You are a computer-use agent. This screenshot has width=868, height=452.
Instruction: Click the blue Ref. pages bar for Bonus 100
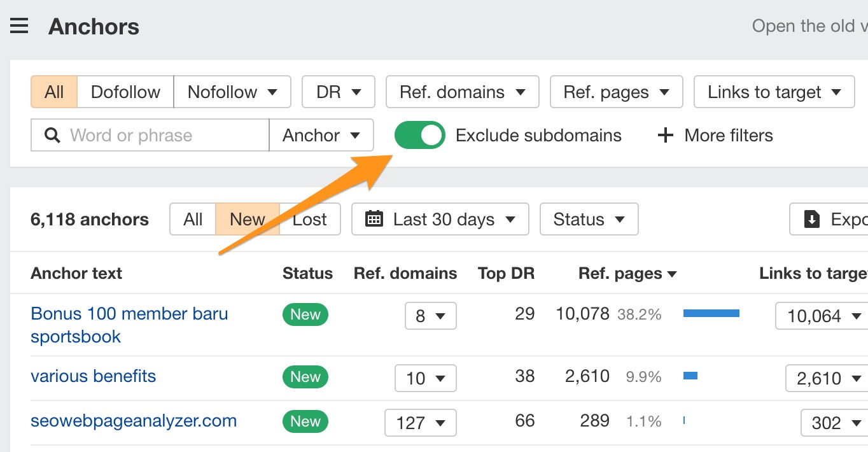[711, 313]
